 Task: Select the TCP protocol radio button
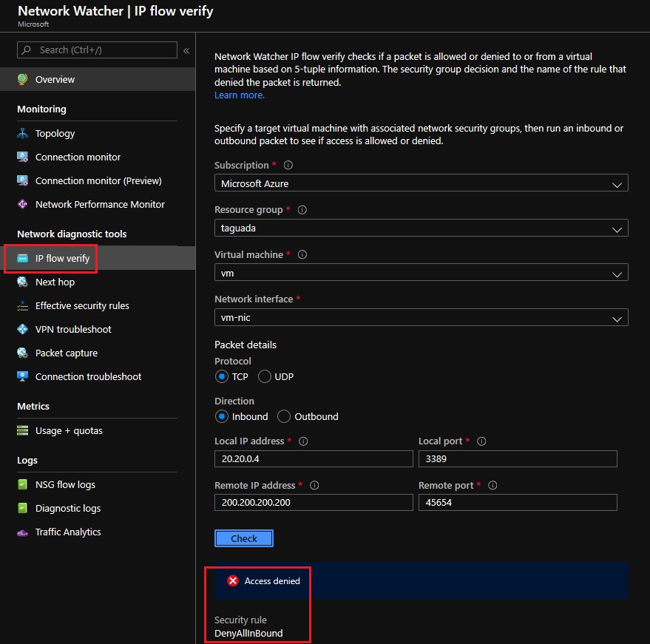pyautogui.click(x=222, y=376)
